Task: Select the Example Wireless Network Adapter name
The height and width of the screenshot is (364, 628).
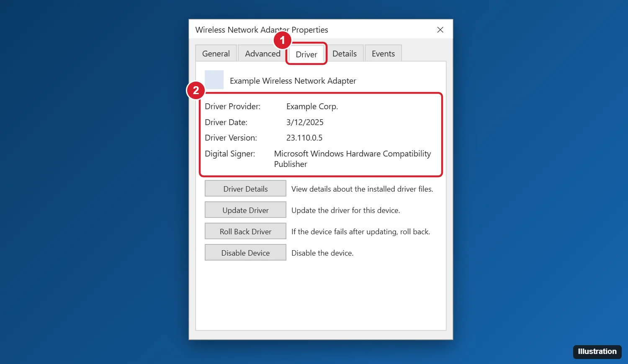Action: 293,81
